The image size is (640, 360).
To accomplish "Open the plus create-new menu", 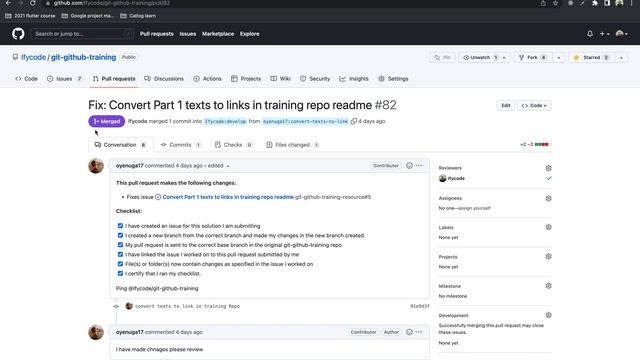I will (604, 34).
